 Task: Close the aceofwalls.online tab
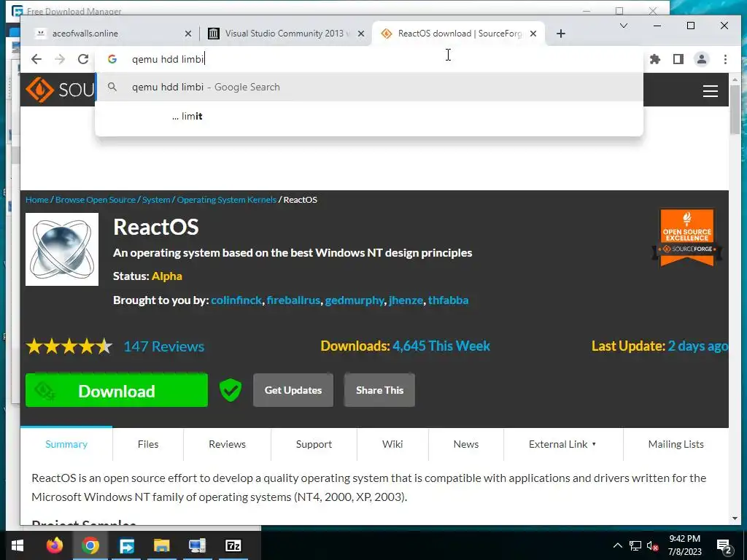click(x=188, y=34)
